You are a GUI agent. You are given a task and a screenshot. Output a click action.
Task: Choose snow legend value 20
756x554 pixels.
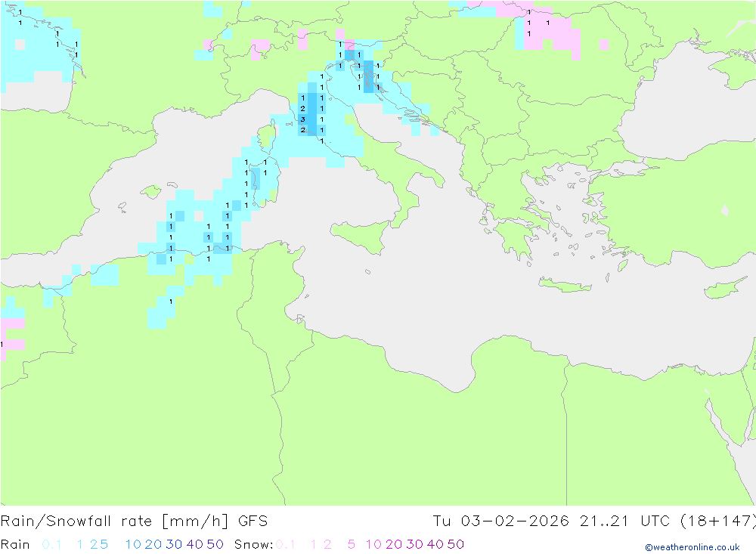(394, 544)
